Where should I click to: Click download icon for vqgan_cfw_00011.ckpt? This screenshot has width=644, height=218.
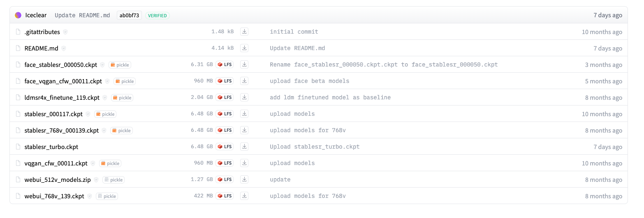(x=244, y=163)
